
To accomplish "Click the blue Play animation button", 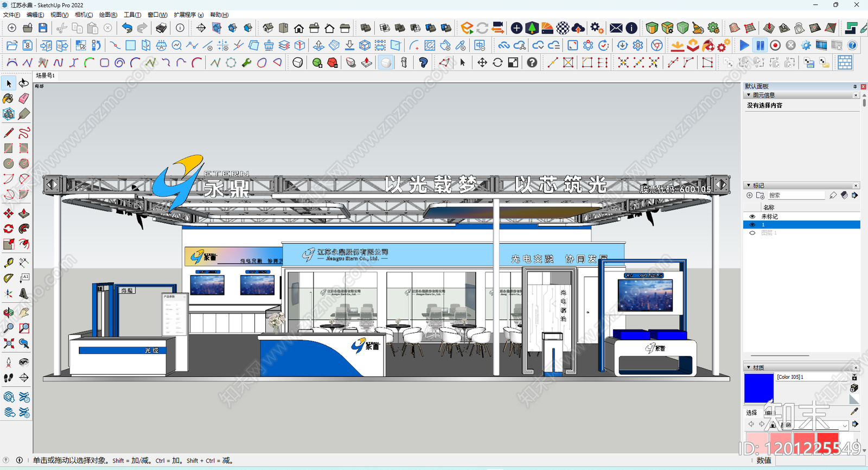I will point(744,45).
